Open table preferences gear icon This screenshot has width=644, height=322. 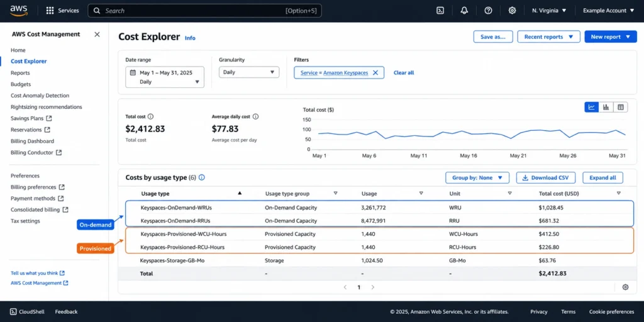[x=625, y=287]
